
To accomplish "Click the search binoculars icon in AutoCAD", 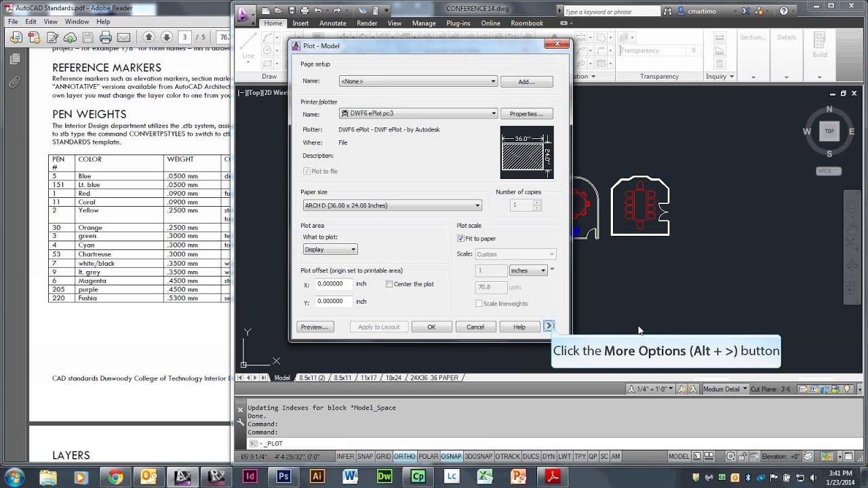I will point(667,11).
